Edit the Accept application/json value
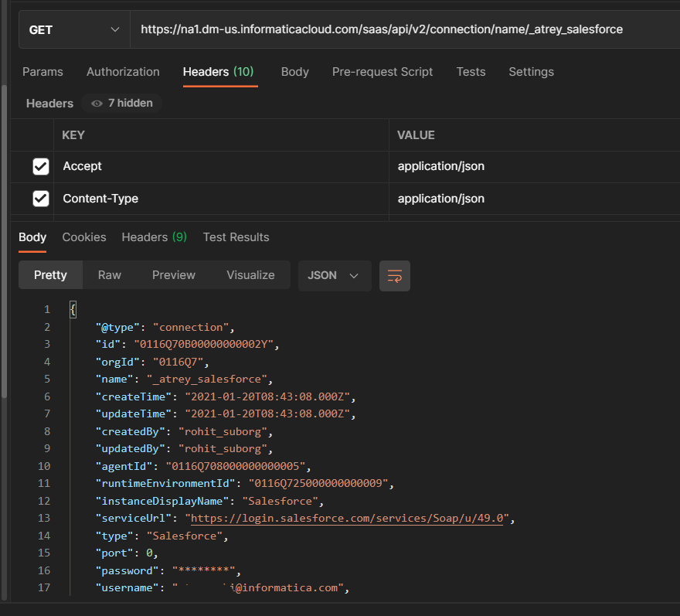Screen dimensions: 680x616 click(x=534, y=166)
